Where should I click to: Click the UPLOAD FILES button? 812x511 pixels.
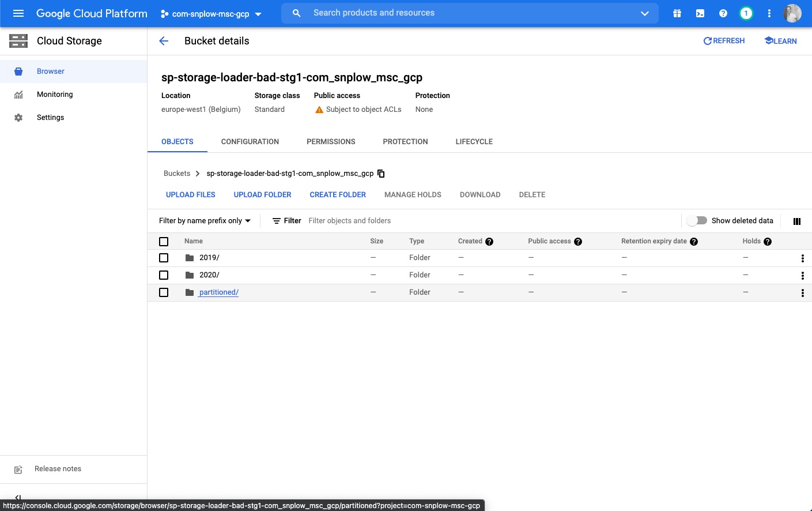[190, 195]
